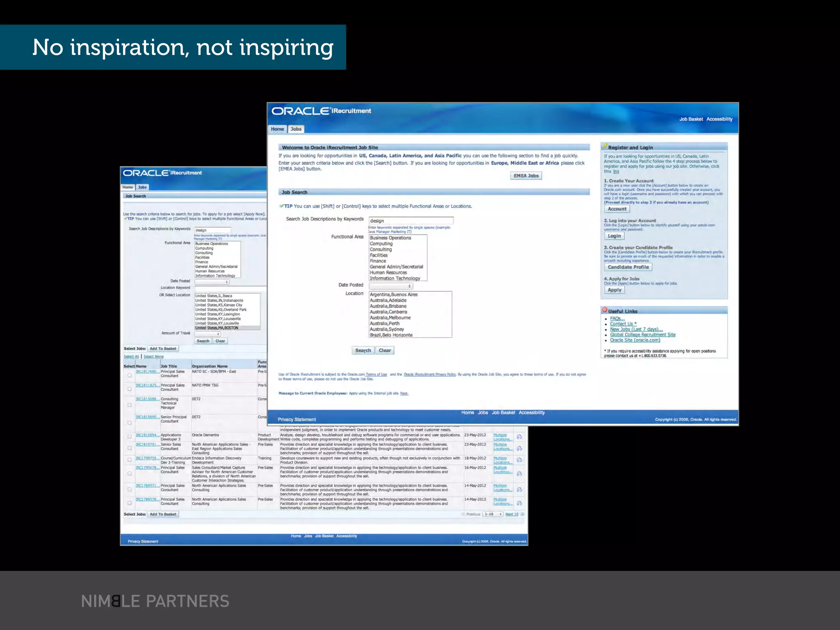The image size is (840, 630).
Task: Click the Register and Login key icon
Action: [x=605, y=146]
